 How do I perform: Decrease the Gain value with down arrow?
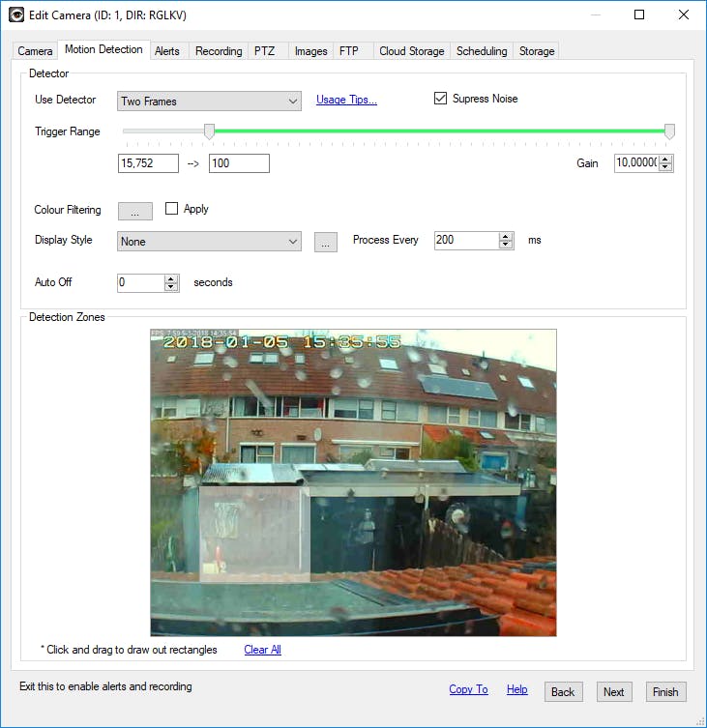point(665,166)
